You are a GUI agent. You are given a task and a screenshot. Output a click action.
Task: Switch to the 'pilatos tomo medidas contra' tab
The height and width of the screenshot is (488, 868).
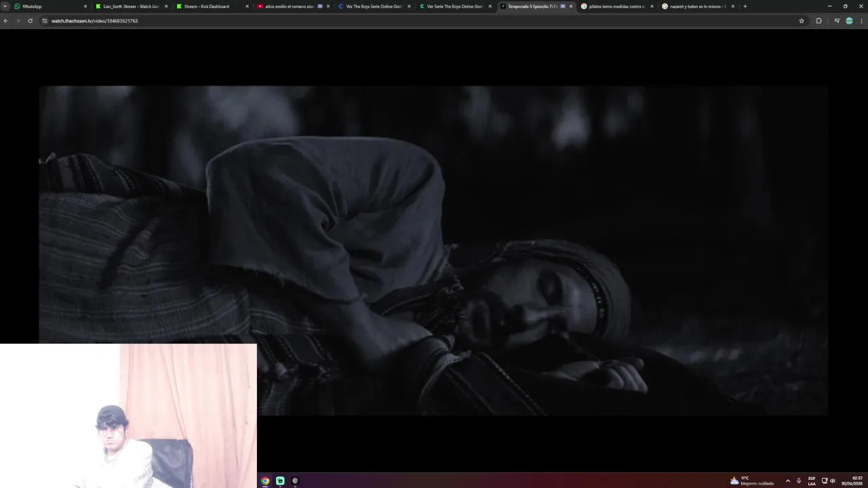coord(617,6)
